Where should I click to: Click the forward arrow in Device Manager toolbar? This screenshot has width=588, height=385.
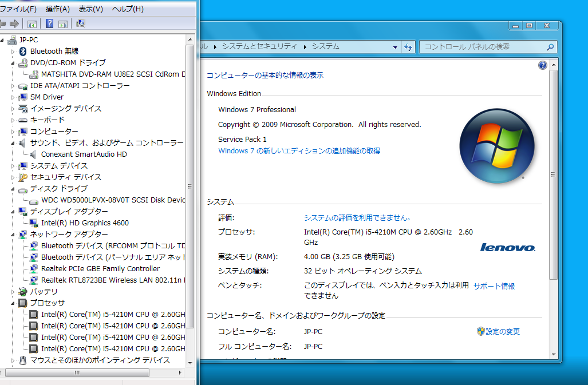[x=14, y=24]
